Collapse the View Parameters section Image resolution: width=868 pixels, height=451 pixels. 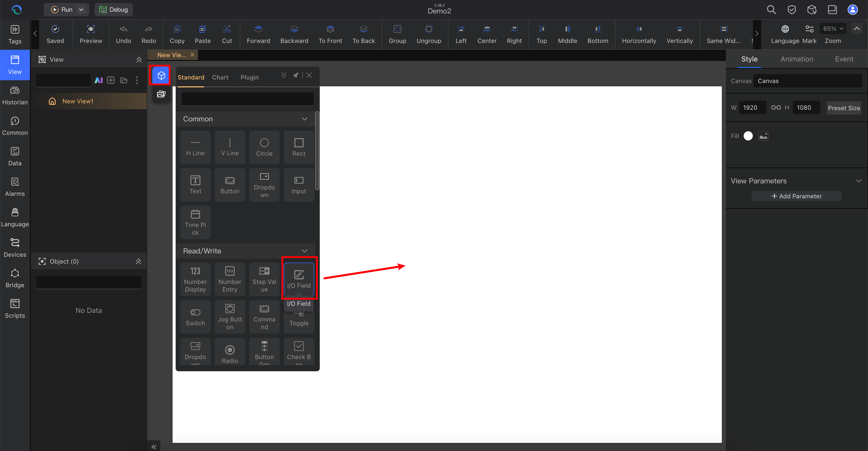859,181
